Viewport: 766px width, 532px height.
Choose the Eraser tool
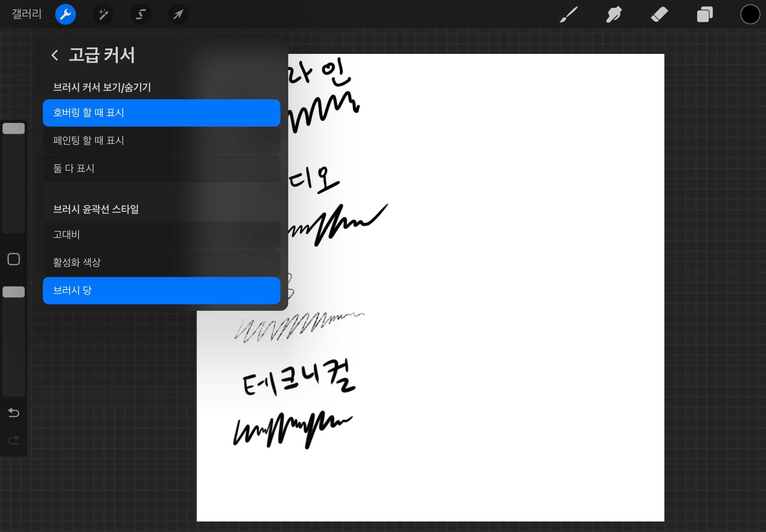click(x=659, y=14)
